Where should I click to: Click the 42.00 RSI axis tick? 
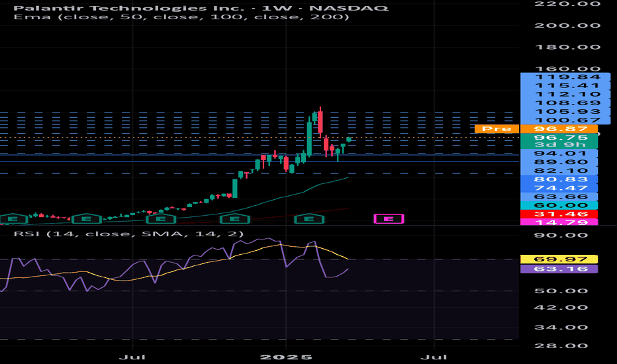pyautogui.click(x=561, y=308)
